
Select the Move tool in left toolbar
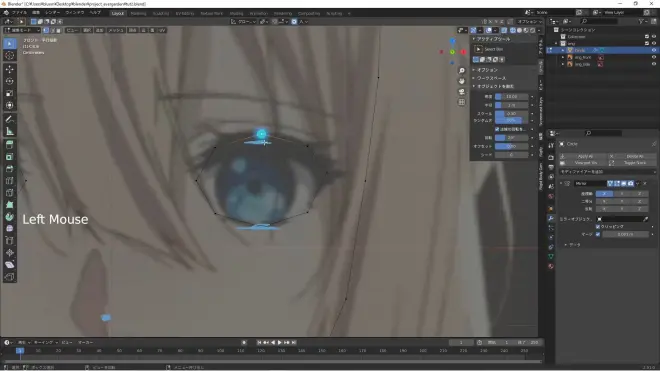click(x=10, y=69)
